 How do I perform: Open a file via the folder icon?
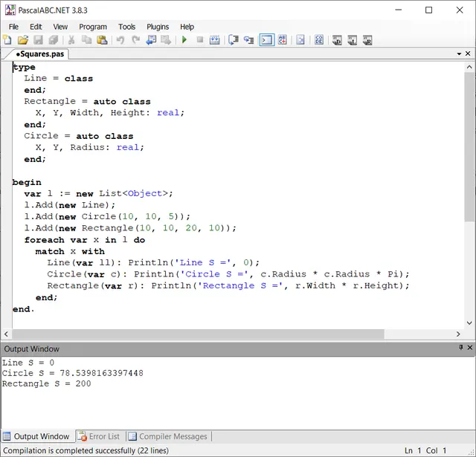click(x=23, y=39)
